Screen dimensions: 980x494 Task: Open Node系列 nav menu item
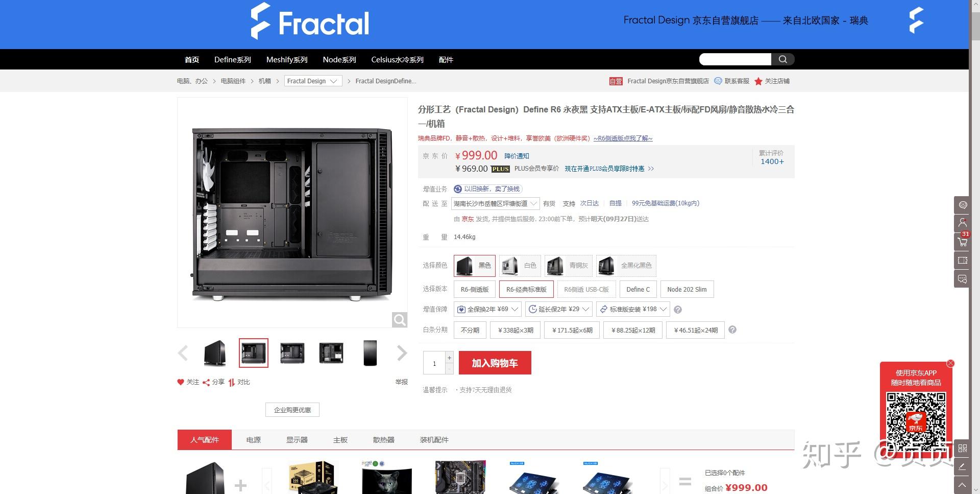pyautogui.click(x=339, y=60)
